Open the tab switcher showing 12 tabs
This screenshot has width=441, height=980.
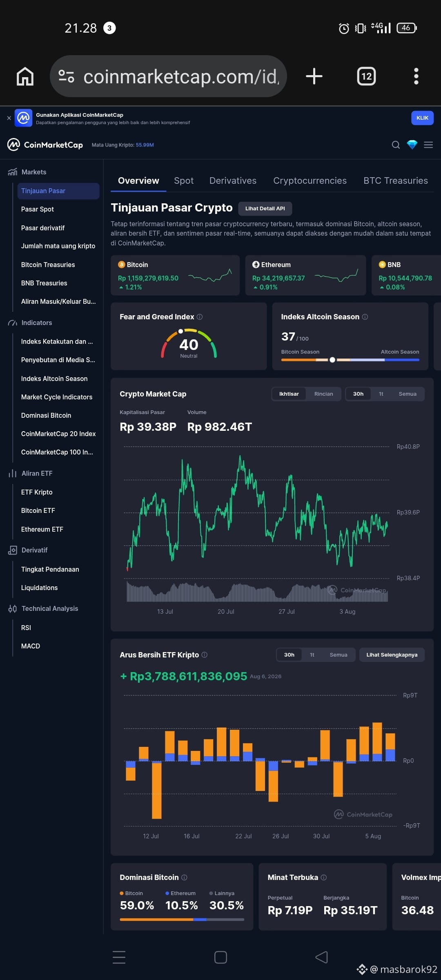click(366, 76)
